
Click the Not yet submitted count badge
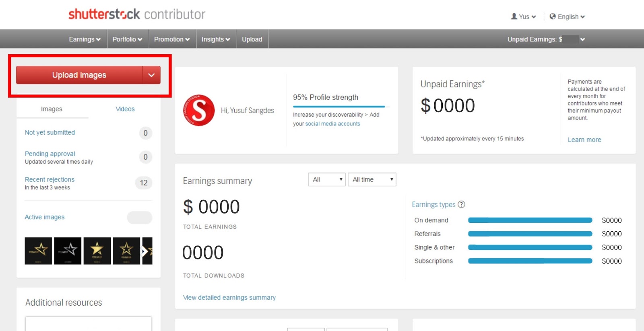coord(145,133)
